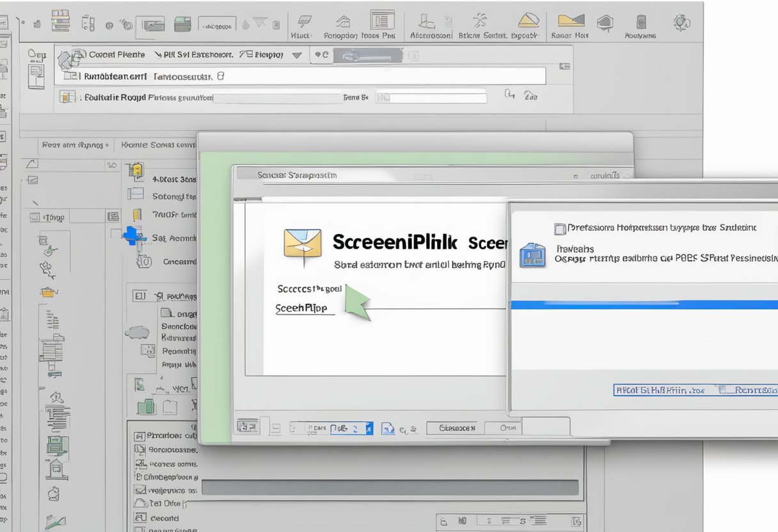Click the yellow triangle icon in top toolbar
778x532 pixels.
coord(528,21)
